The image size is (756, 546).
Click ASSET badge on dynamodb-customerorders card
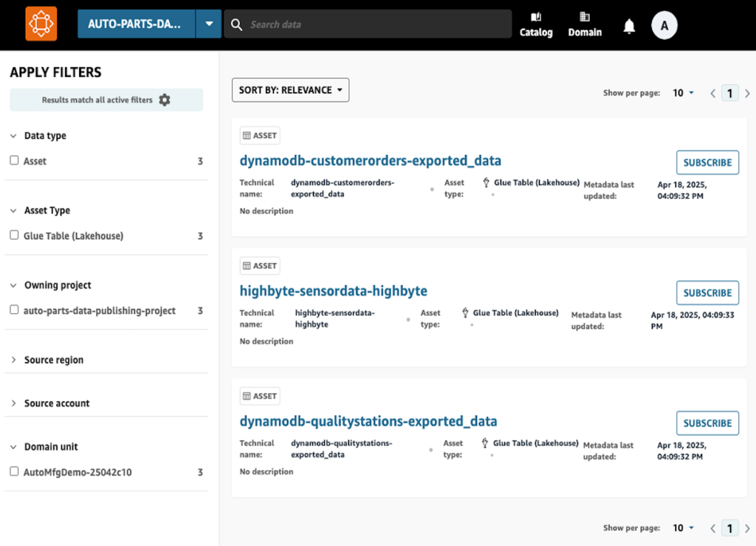pos(260,135)
